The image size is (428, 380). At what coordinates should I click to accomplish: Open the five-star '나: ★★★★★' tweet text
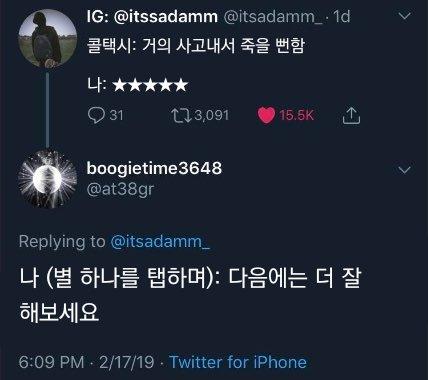(137, 85)
